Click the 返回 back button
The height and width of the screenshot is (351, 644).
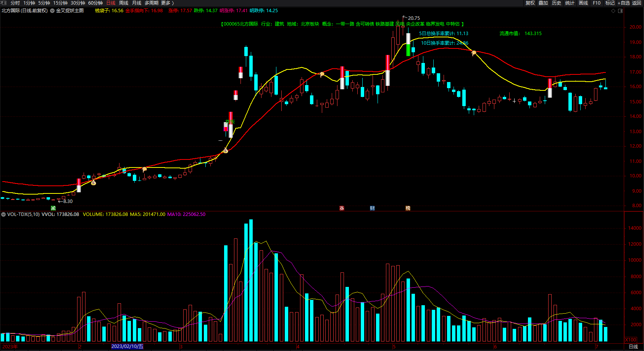637,3
